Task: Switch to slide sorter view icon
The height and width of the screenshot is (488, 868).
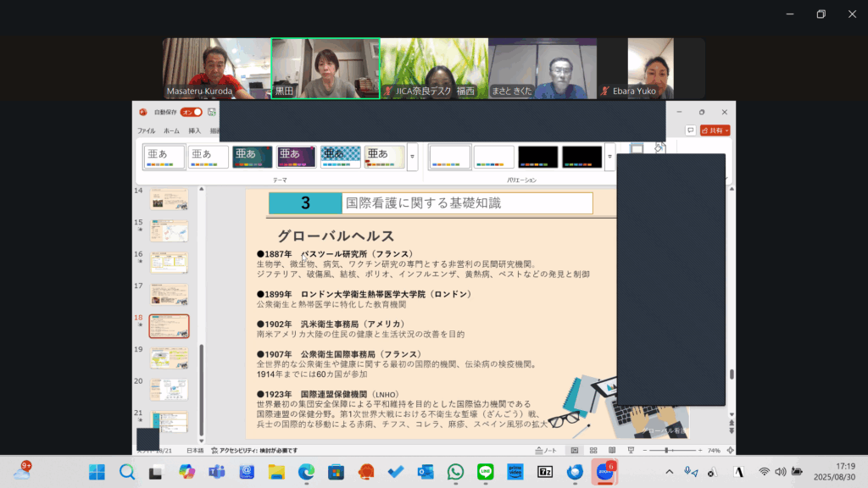Action: coord(593,450)
